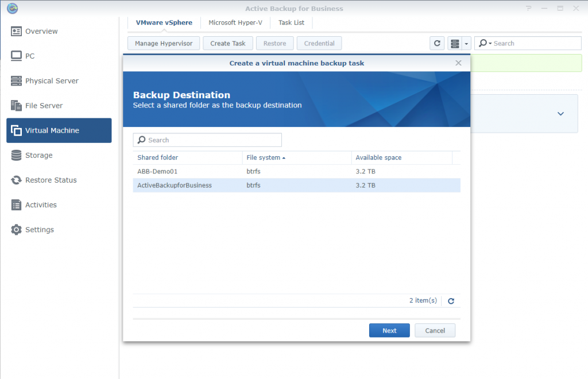
Task: Open the Overview section in sidebar
Action: (41, 31)
